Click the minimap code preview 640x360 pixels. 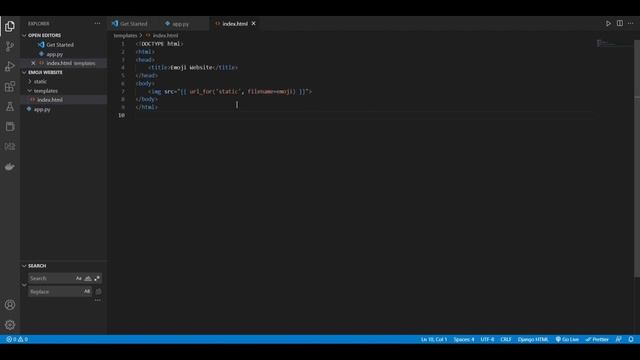pos(613,43)
